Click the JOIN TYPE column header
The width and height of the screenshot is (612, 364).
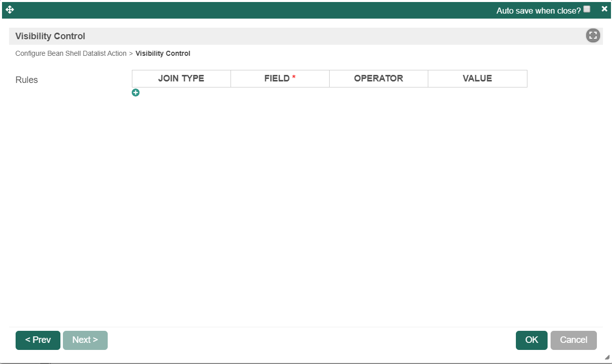click(x=181, y=78)
